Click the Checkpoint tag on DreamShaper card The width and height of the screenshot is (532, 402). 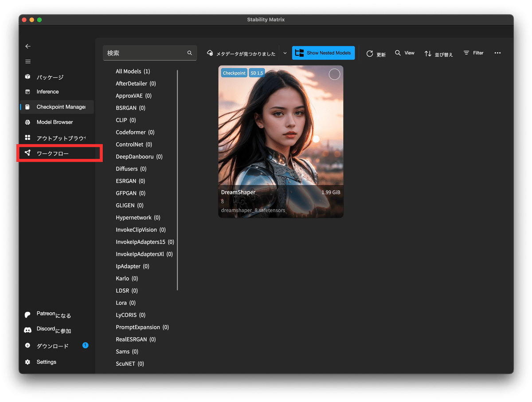tap(234, 73)
